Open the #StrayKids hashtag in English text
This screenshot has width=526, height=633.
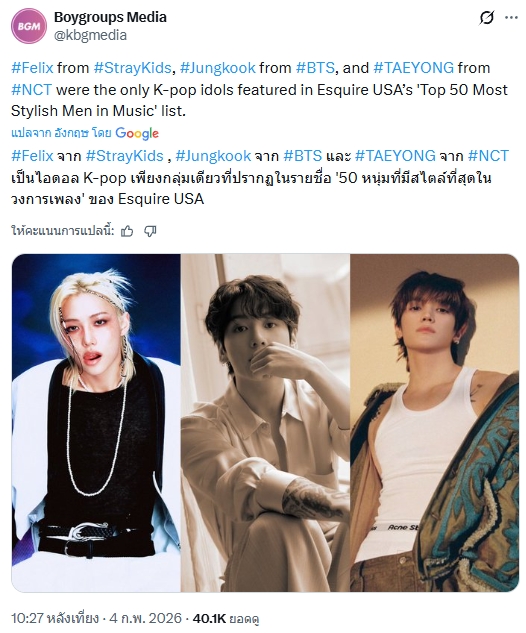(132, 68)
